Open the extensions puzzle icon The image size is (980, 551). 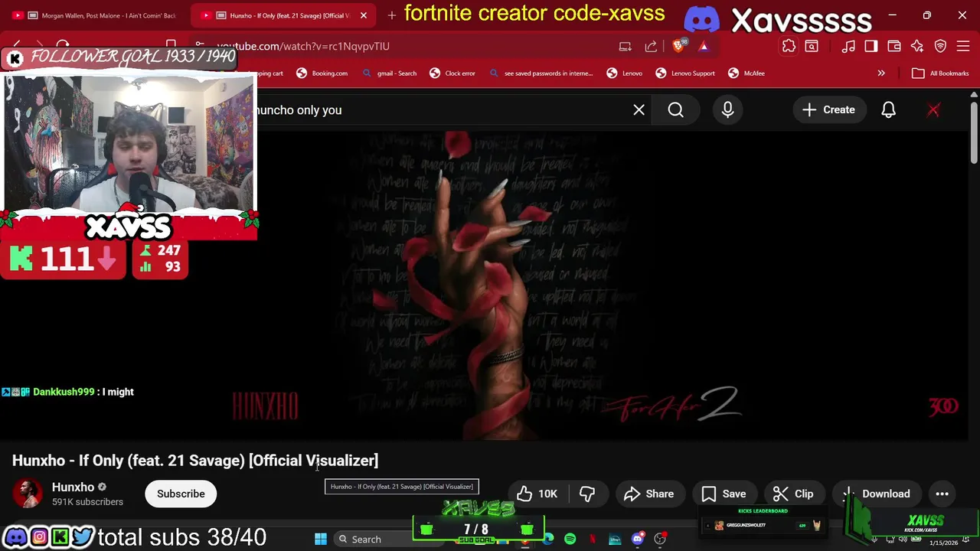click(x=789, y=47)
